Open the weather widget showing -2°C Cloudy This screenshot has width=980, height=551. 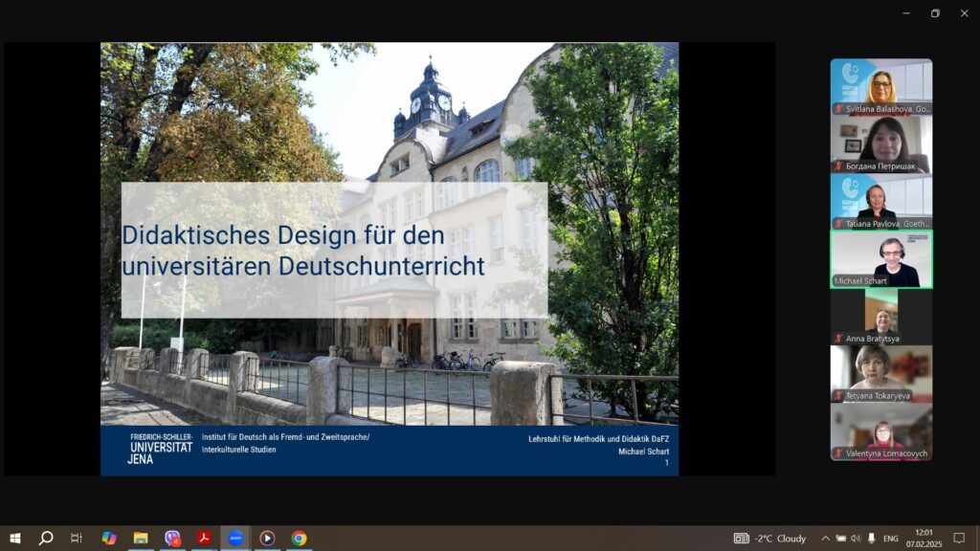click(x=770, y=539)
